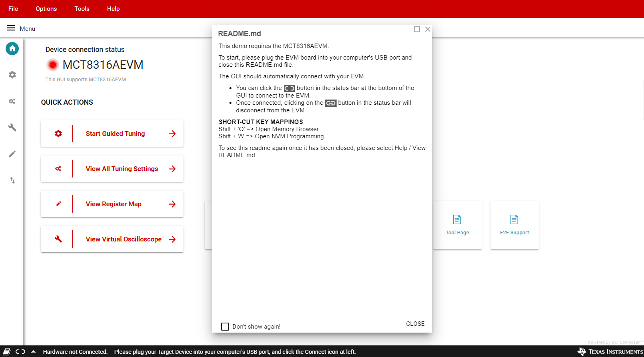Open the Tools menu
Screen dimensions: 644x357
tap(82, 9)
